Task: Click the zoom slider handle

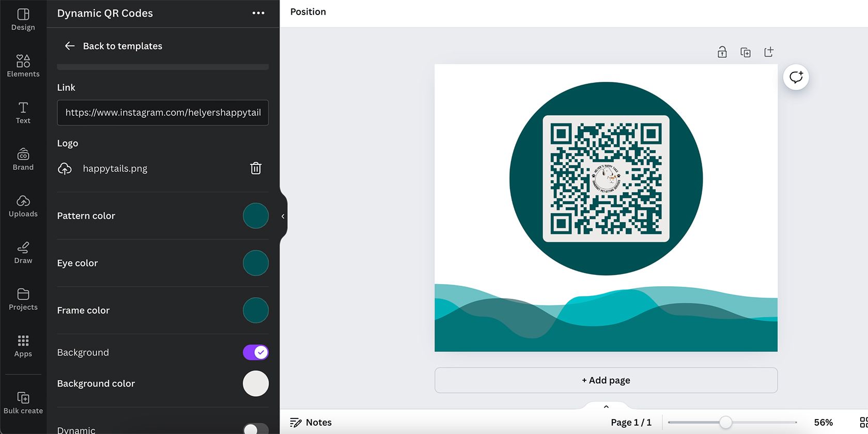Action: (725, 423)
